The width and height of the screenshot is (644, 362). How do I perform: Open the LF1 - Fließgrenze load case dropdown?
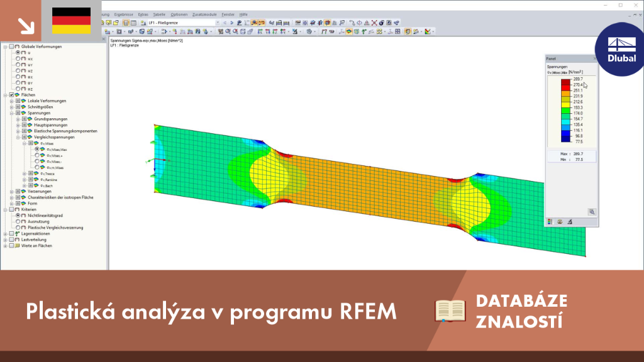tap(217, 23)
